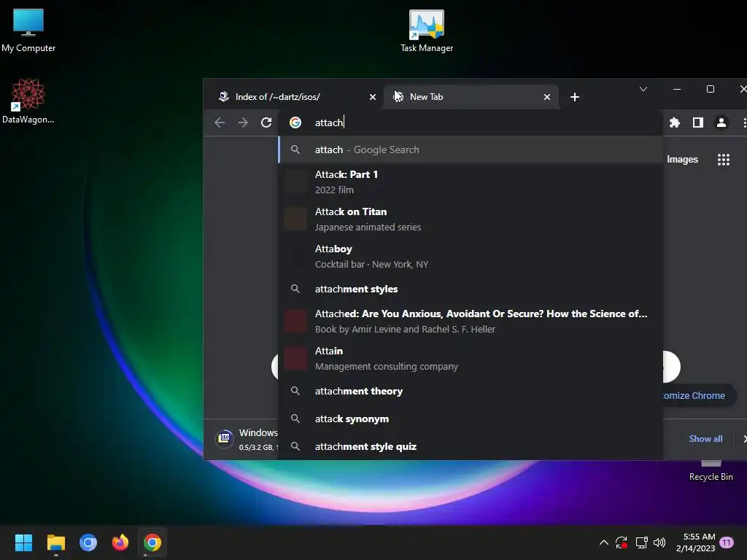Launch Firefox from taskbar
Image resolution: width=747 pixels, height=560 pixels.
point(120,542)
